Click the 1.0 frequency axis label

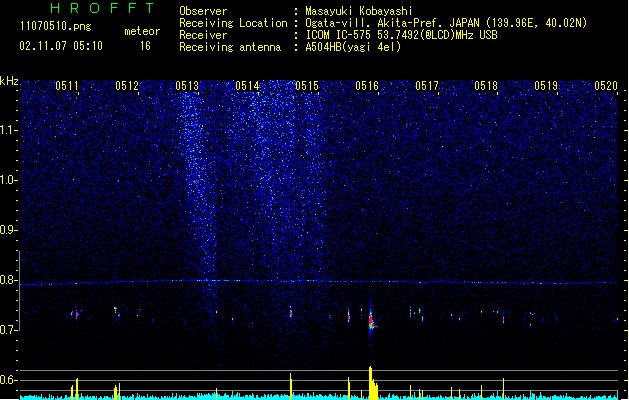coord(8,180)
